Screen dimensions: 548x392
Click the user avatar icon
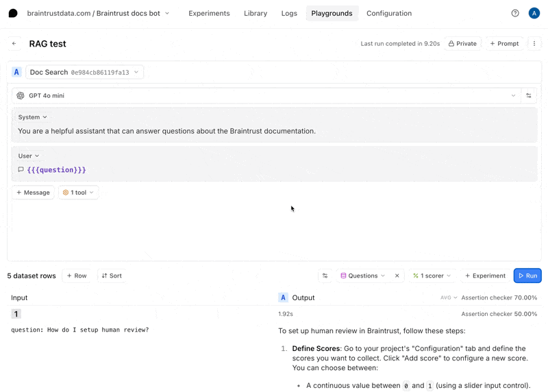(534, 13)
